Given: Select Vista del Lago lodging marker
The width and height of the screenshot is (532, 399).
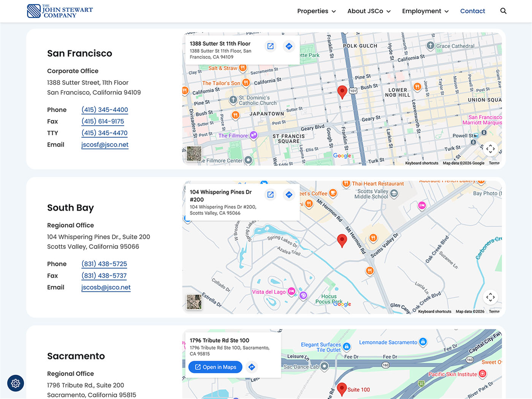Looking at the screenshot, I should click(x=291, y=291).
